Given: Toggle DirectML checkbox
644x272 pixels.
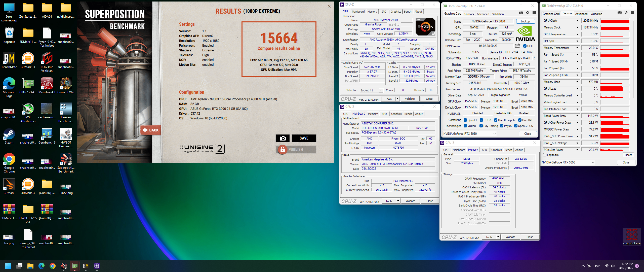Looking at the screenshot, I should click(520, 120).
